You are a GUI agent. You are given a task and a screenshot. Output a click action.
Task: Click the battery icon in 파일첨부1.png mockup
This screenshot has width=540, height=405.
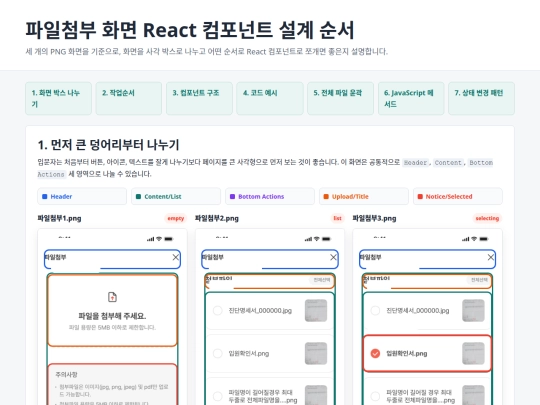pos(168,239)
